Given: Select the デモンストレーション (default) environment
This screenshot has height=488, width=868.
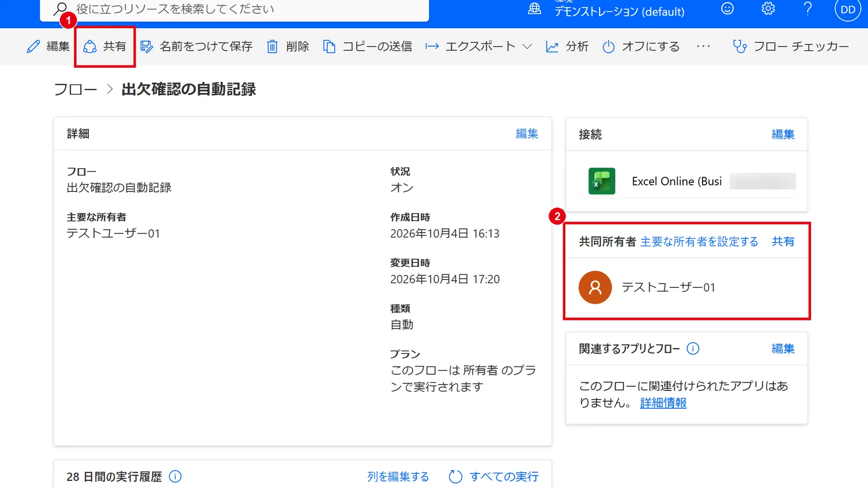Looking at the screenshot, I should coord(619,11).
